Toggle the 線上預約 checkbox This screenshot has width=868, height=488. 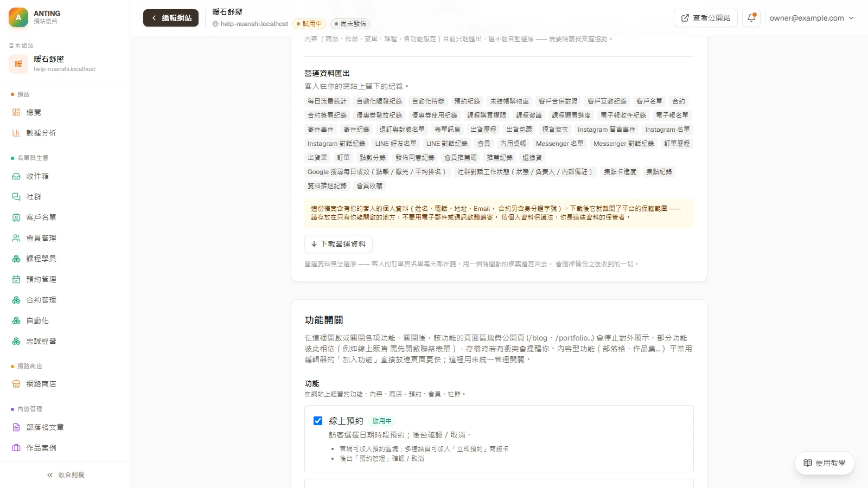(x=318, y=421)
